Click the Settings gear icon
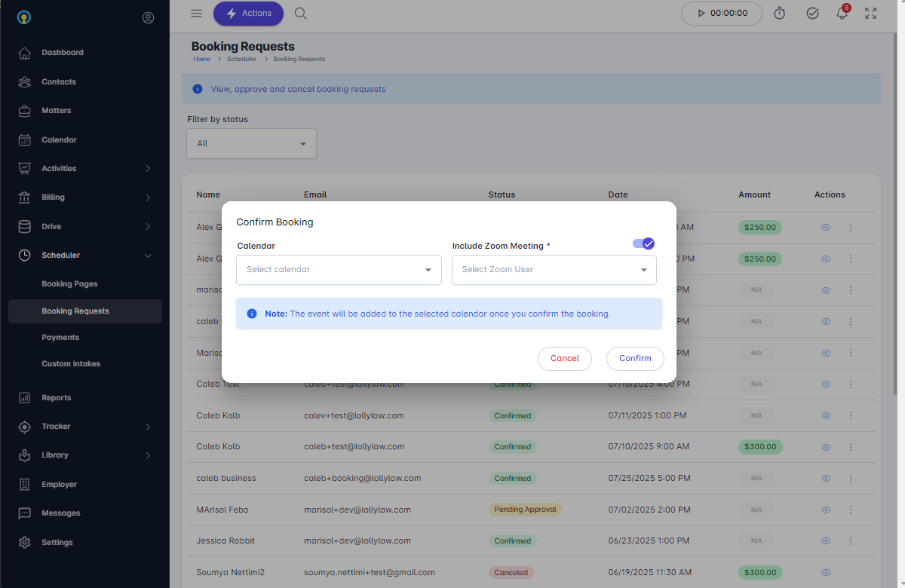This screenshot has height=588, width=905. click(x=25, y=542)
